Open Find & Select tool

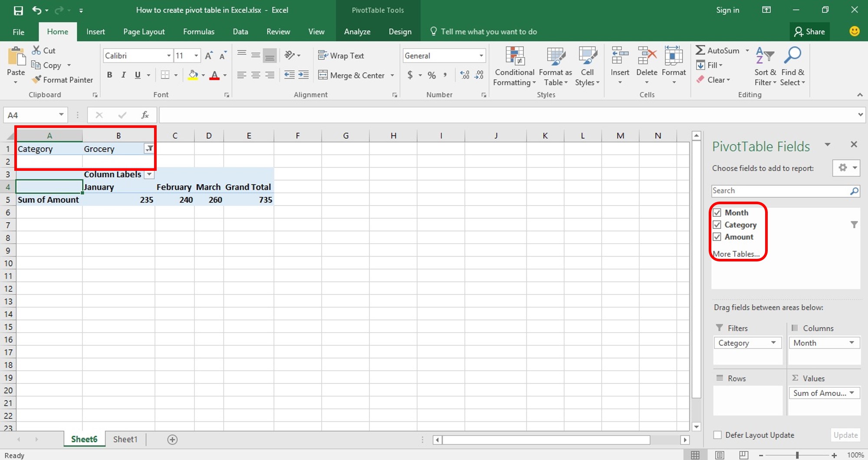tap(792, 65)
